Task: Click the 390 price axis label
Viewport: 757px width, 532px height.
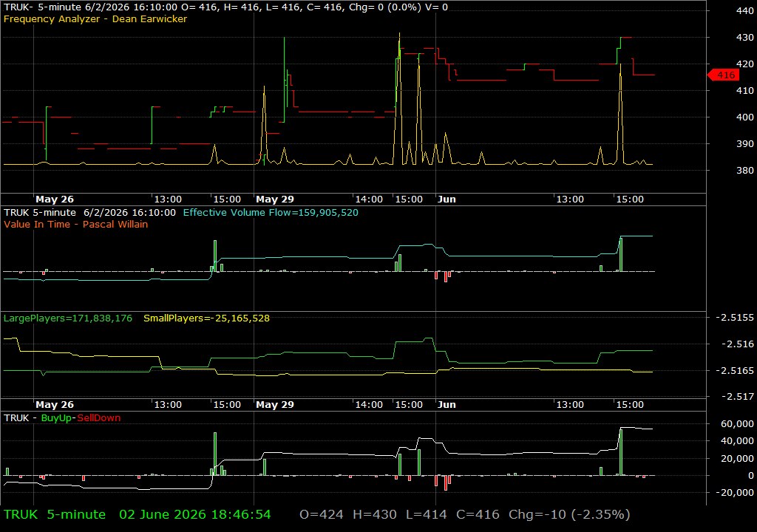Action: click(744, 143)
